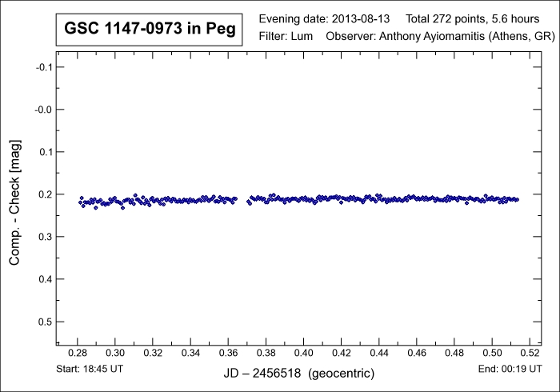Viewport: 560px width, 392px height.
Task: Click the 0.46 tick label on x-axis
Action: point(417,353)
